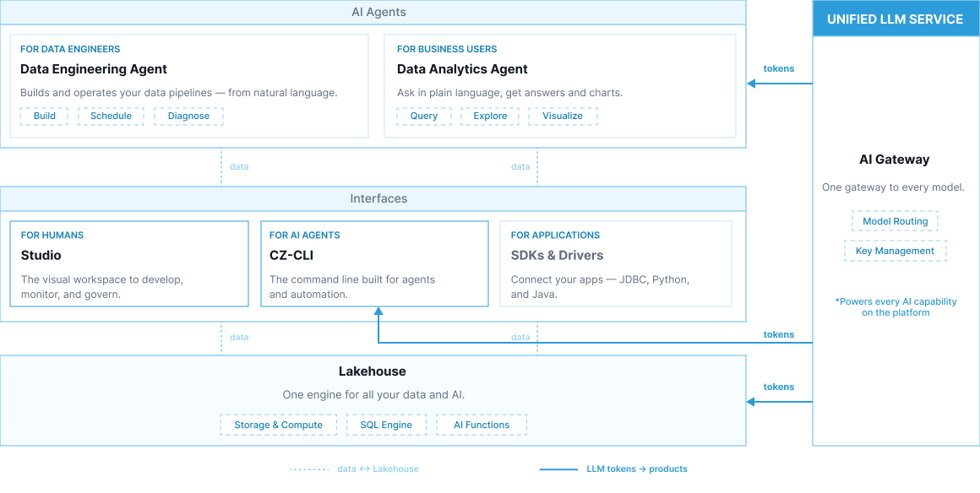
Task: Click the Interfaces section header
Action: 373,198
